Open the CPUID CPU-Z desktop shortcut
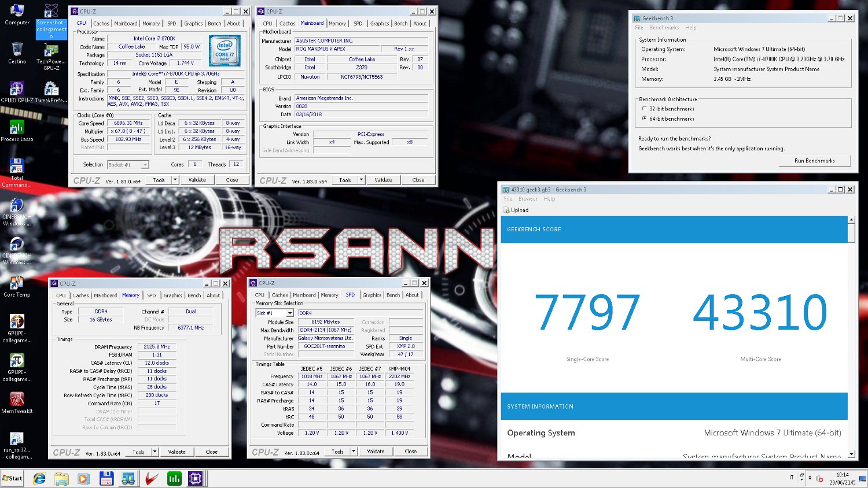 coord(17,92)
